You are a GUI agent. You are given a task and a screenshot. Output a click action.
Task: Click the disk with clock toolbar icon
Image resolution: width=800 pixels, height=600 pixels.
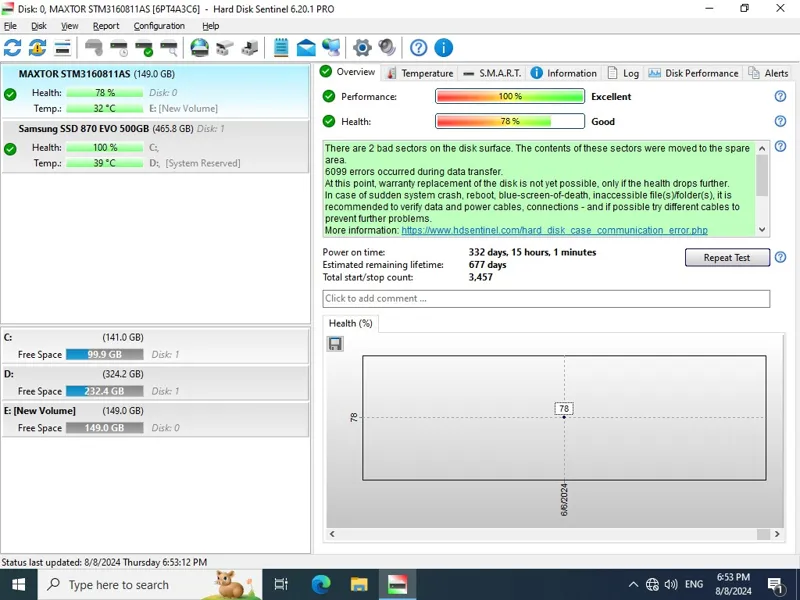[x=119, y=48]
